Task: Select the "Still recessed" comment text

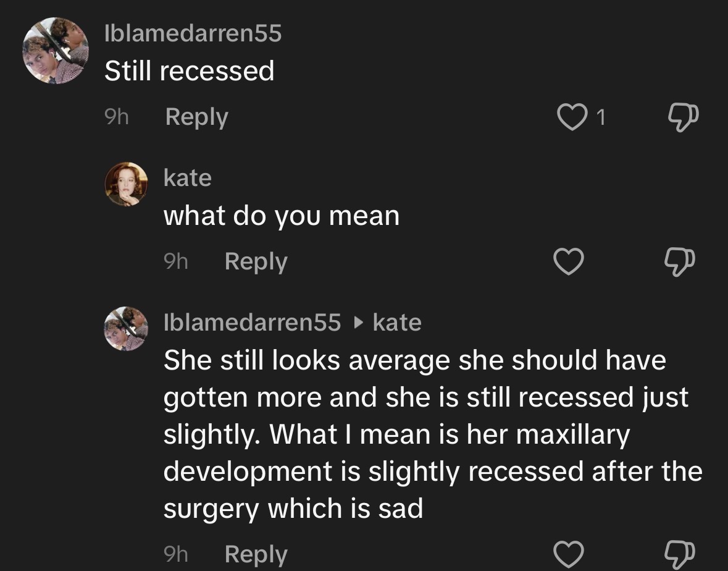Action: coord(189,71)
